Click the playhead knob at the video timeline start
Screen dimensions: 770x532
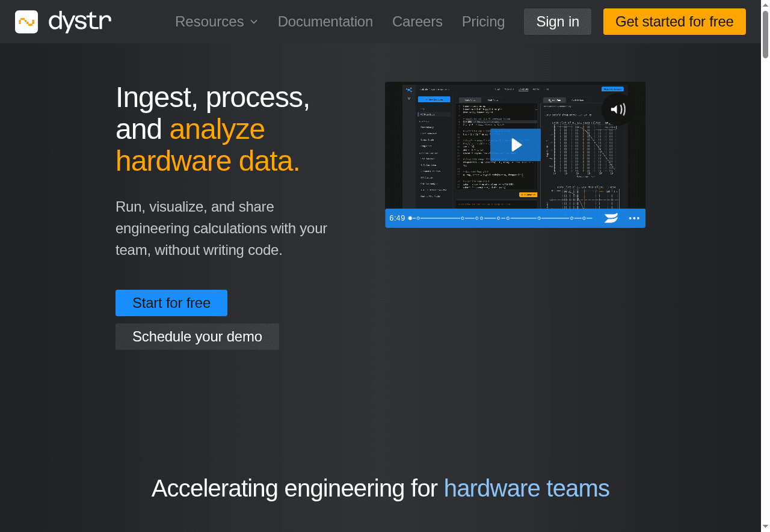click(x=410, y=218)
